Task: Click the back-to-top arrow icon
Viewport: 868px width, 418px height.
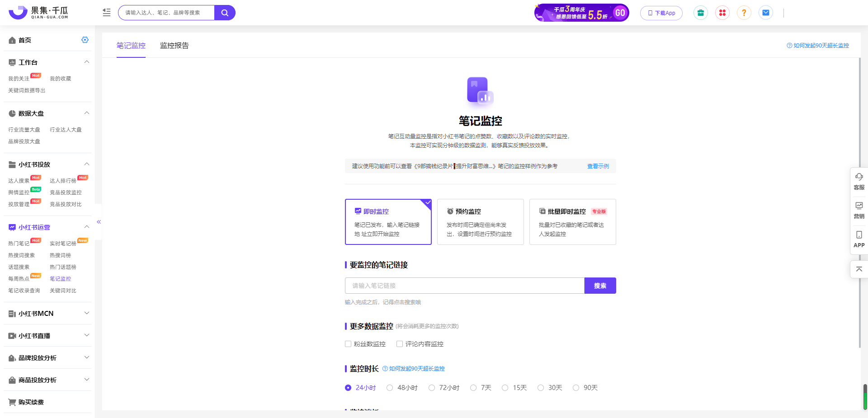Action: pyautogui.click(x=859, y=269)
